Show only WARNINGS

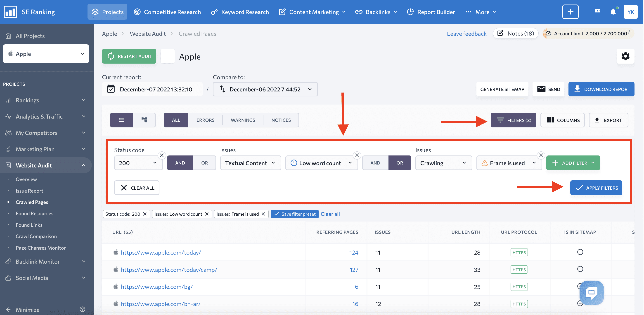click(243, 120)
